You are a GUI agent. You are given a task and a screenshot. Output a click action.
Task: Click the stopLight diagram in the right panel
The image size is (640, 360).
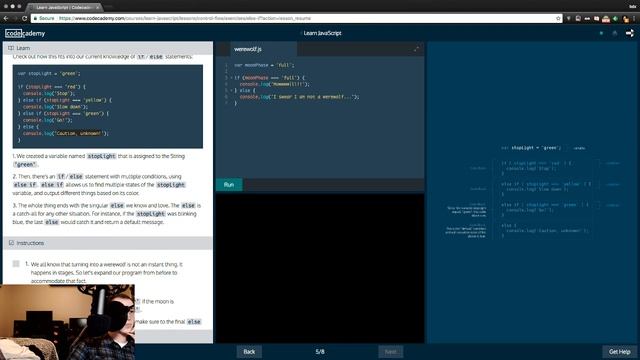[x=533, y=192]
